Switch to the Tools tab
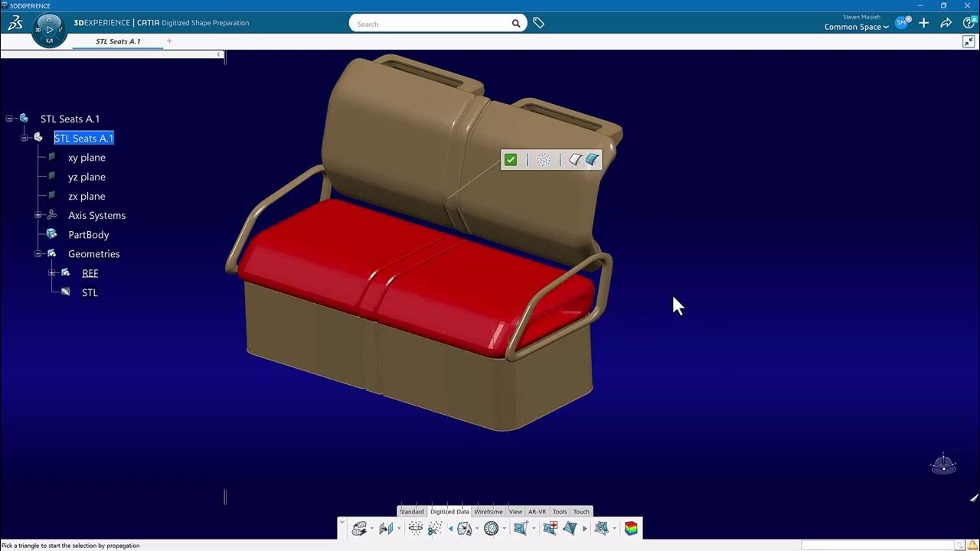Viewport: 980px width, 551px height. point(560,511)
